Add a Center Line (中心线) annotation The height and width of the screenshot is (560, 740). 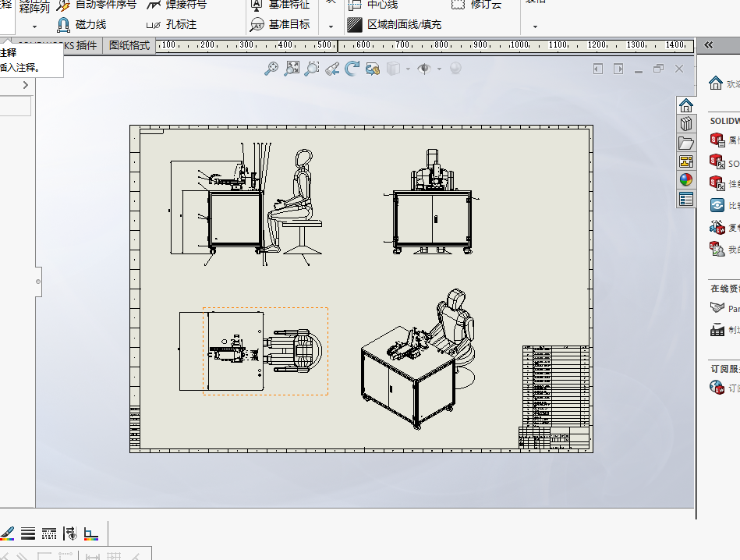tap(373, 5)
